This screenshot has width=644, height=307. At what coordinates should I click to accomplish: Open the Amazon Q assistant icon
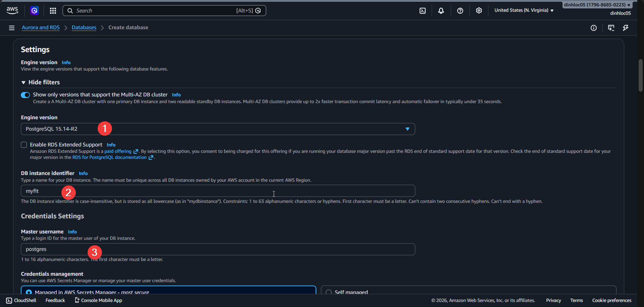pyautogui.click(x=35, y=10)
